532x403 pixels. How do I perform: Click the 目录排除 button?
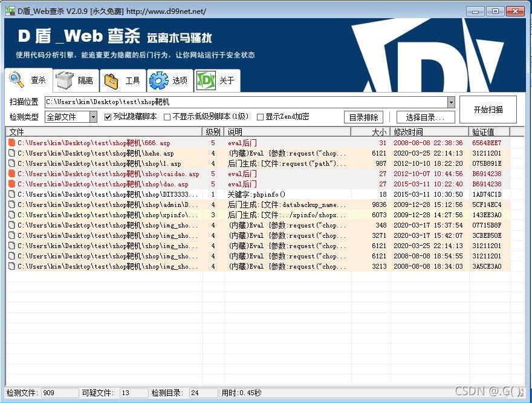[x=363, y=117]
